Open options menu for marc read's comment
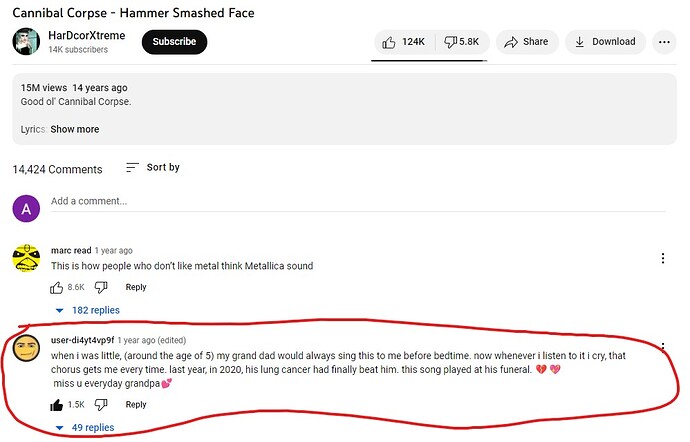 pyautogui.click(x=663, y=258)
